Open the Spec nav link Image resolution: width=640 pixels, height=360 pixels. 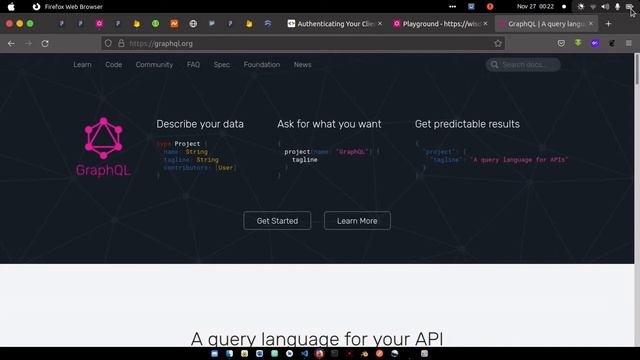click(x=222, y=64)
